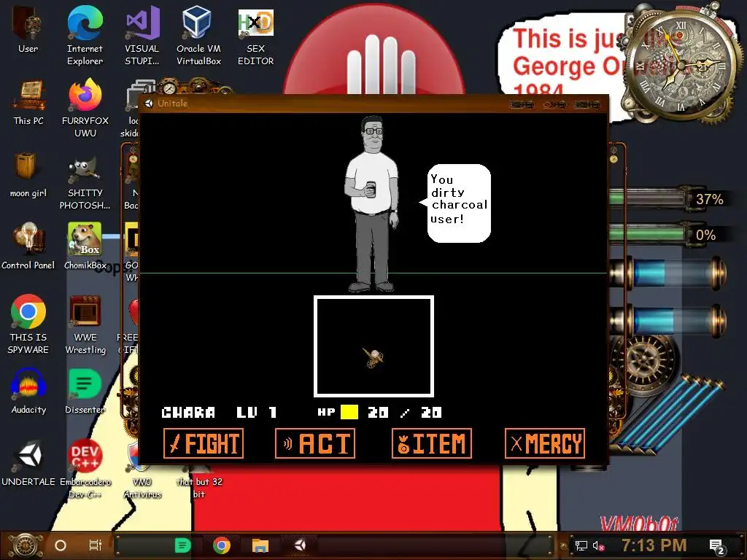Click the steampunk clock gadget
The image size is (747, 560).
(x=681, y=64)
